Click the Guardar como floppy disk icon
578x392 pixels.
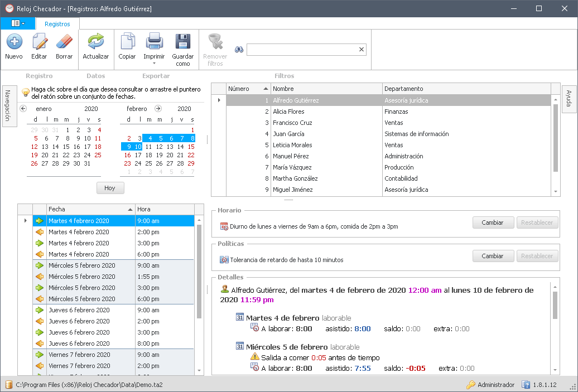point(182,42)
